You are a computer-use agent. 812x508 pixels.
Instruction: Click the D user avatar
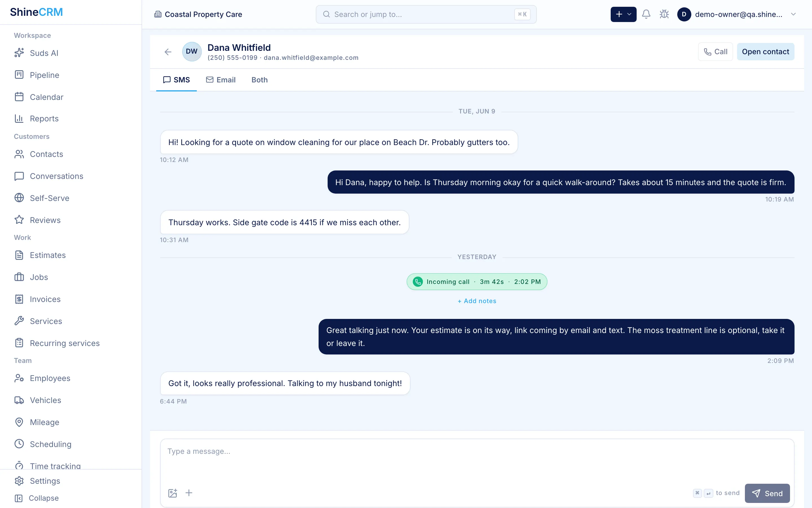[x=684, y=14]
